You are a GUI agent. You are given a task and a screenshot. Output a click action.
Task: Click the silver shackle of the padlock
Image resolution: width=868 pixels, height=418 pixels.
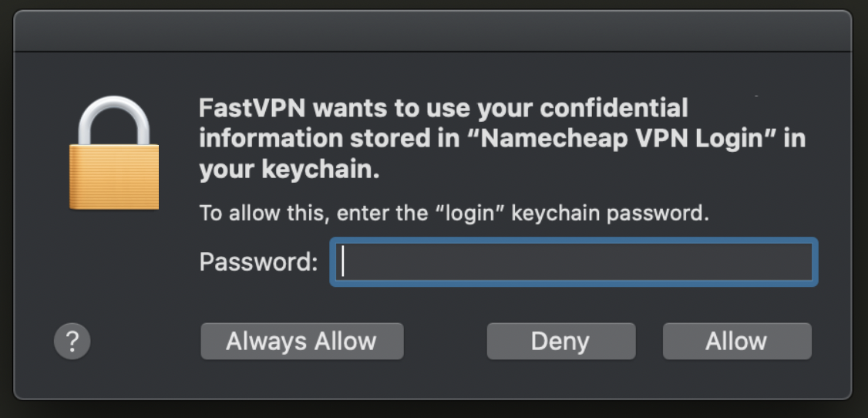coord(114,120)
